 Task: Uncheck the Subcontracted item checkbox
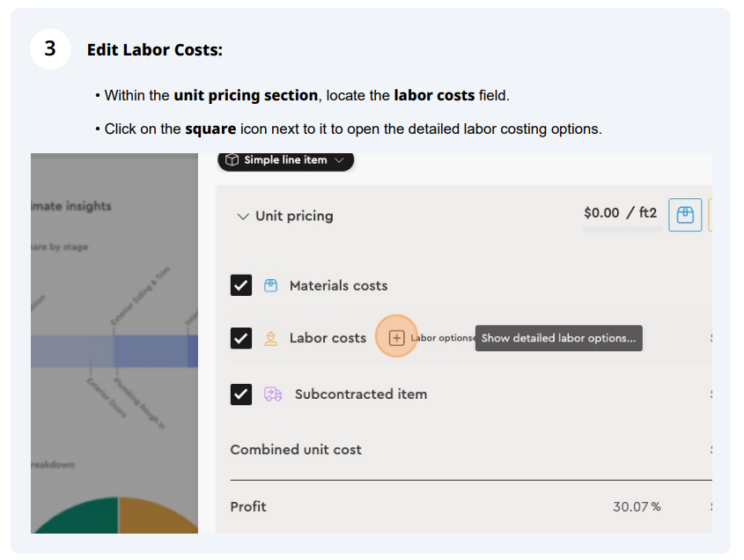(x=241, y=394)
